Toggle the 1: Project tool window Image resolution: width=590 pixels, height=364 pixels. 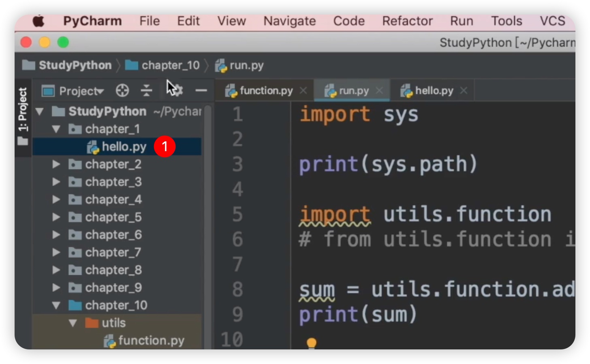(x=23, y=117)
